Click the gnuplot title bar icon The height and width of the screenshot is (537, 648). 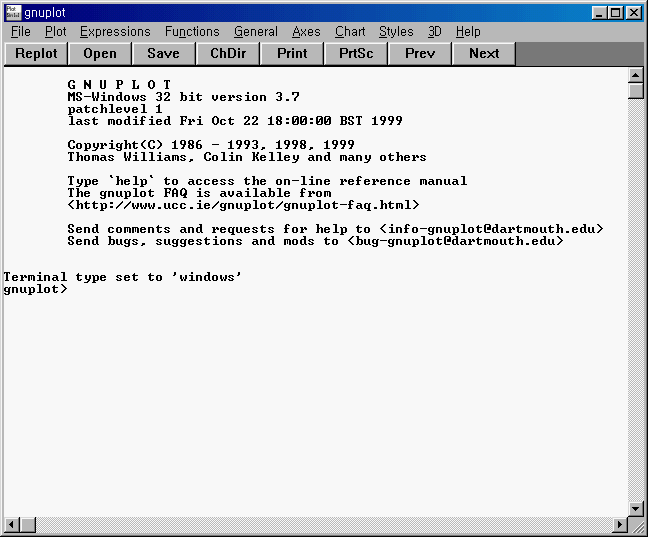(x=13, y=13)
